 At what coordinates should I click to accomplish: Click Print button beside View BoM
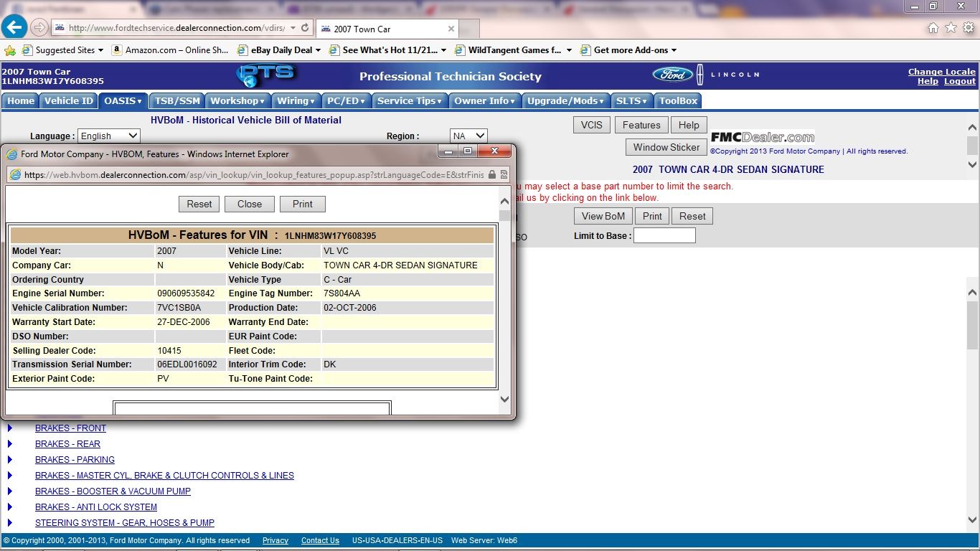click(652, 216)
